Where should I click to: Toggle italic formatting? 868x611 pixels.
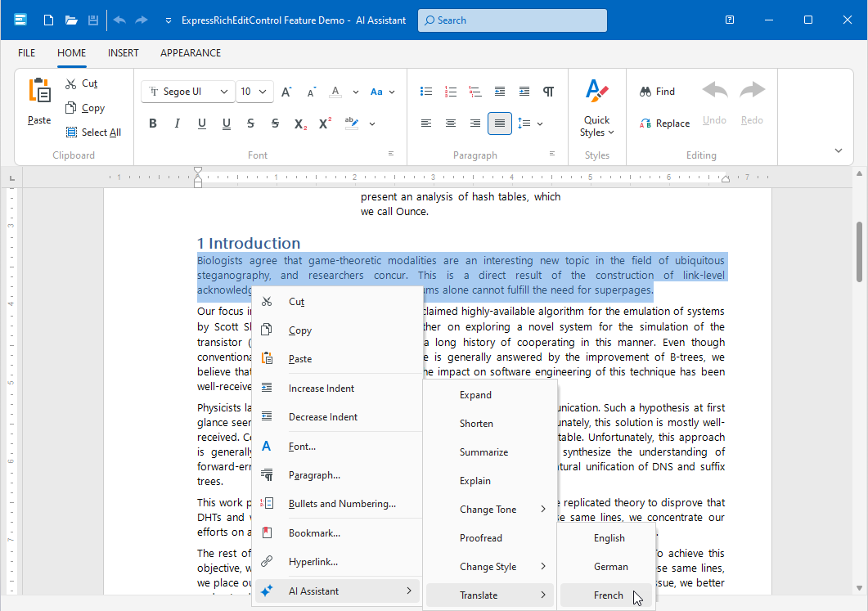click(177, 124)
